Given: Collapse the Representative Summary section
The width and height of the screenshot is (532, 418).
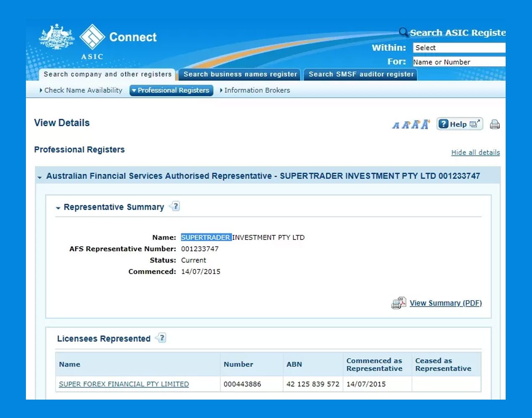Looking at the screenshot, I should coord(58,208).
